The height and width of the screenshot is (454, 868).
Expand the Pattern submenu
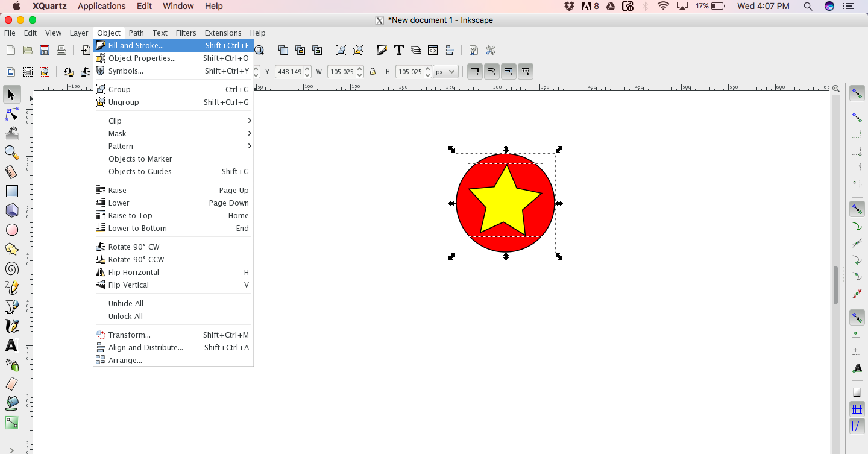[x=174, y=146]
